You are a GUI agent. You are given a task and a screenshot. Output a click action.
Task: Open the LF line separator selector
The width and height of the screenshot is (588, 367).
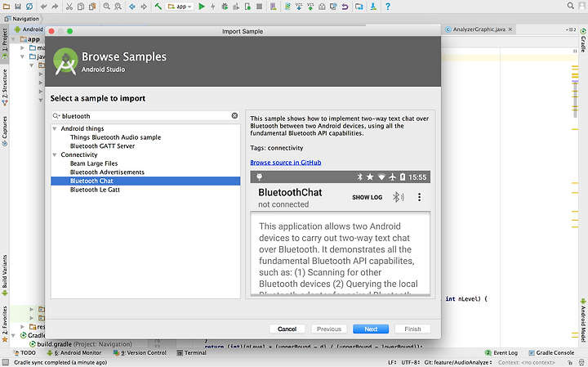(x=392, y=362)
